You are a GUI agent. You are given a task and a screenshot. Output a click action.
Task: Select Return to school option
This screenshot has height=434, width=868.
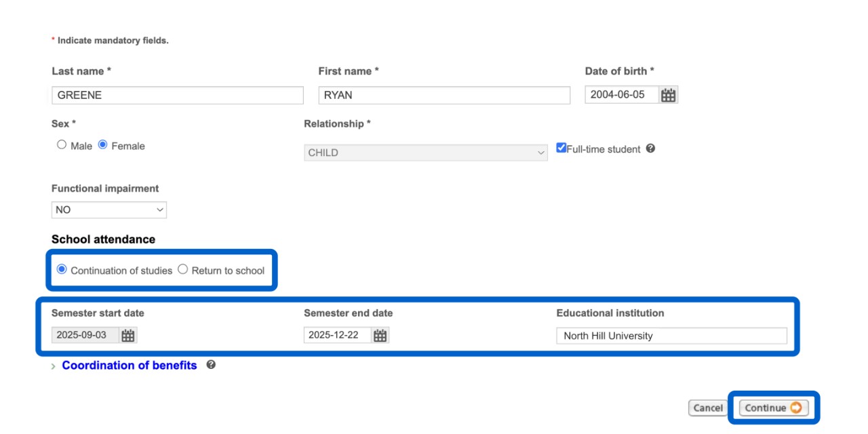click(183, 269)
